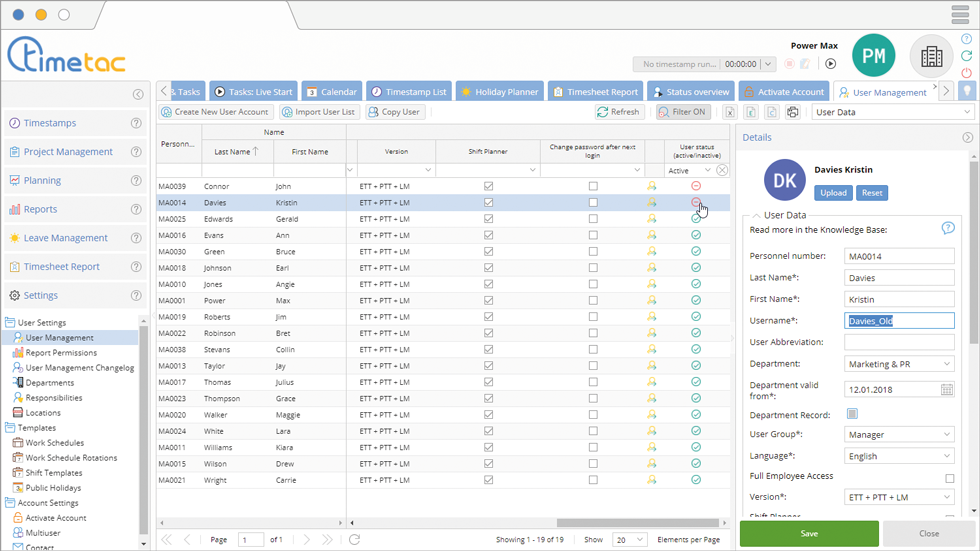Click the print icon in the toolbar
The height and width of the screenshot is (551, 980).
pos(793,113)
